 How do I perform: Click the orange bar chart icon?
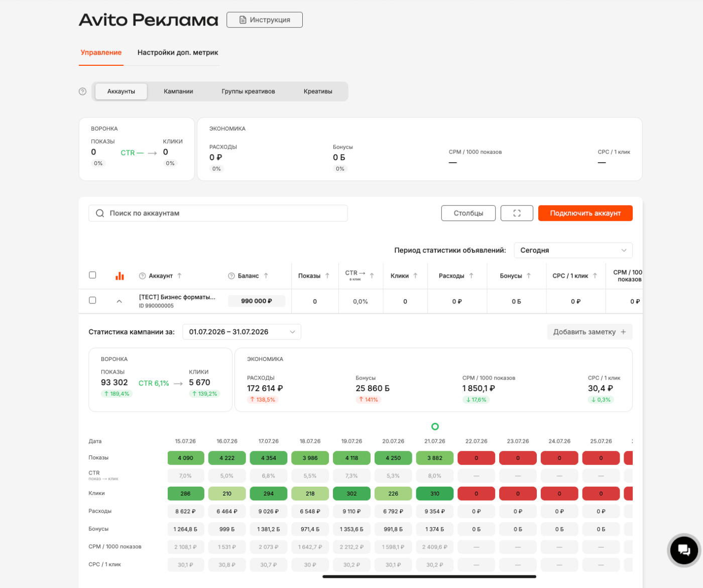120,276
